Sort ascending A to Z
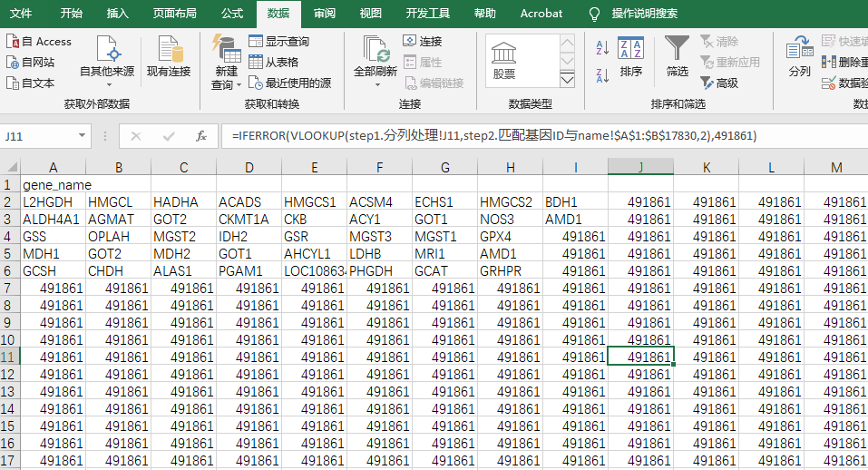 click(x=602, y=48)
